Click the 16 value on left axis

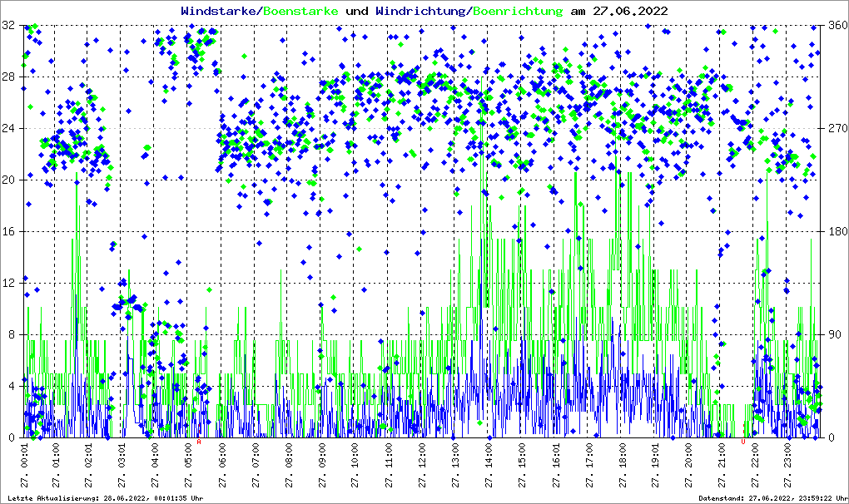coord(8,231)
